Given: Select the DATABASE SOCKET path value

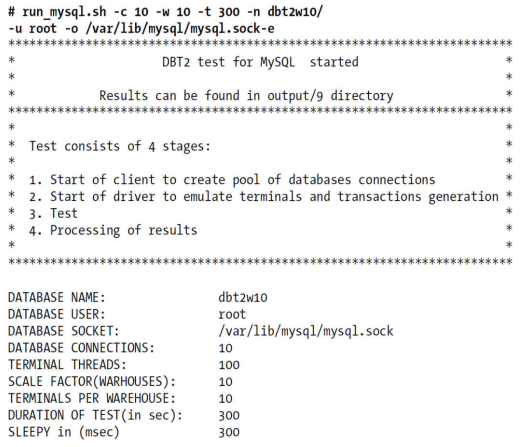Looking at the screenshot, I should [x=306, y=331].
